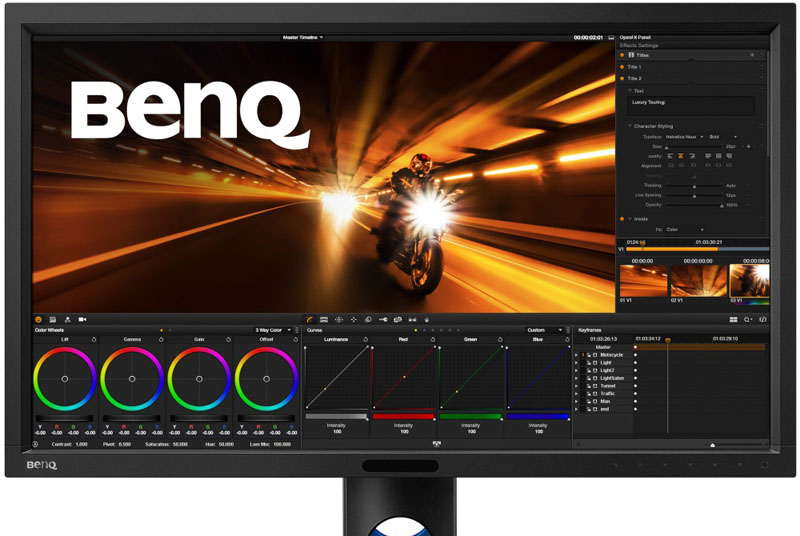This screenshot has height=536, width=800.
Task: Collapse the Character Styling section
Action: click(x=630, y=126)
